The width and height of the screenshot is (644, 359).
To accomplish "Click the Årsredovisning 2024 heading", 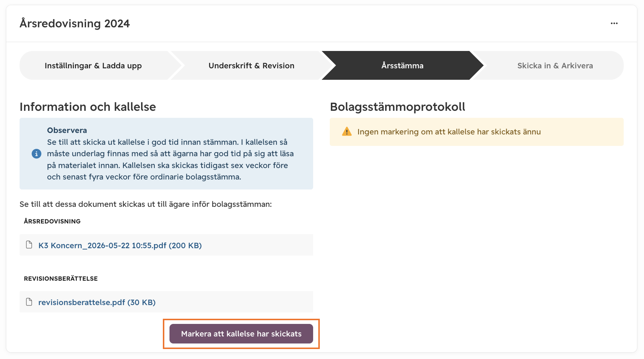I will (x=75, y=23).
